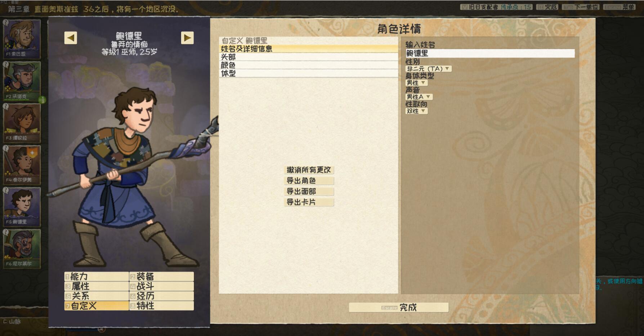Open the 声音 dropdown showing 男性A
The height and width of the screenshot is (336, 644).
coord(419,97)
